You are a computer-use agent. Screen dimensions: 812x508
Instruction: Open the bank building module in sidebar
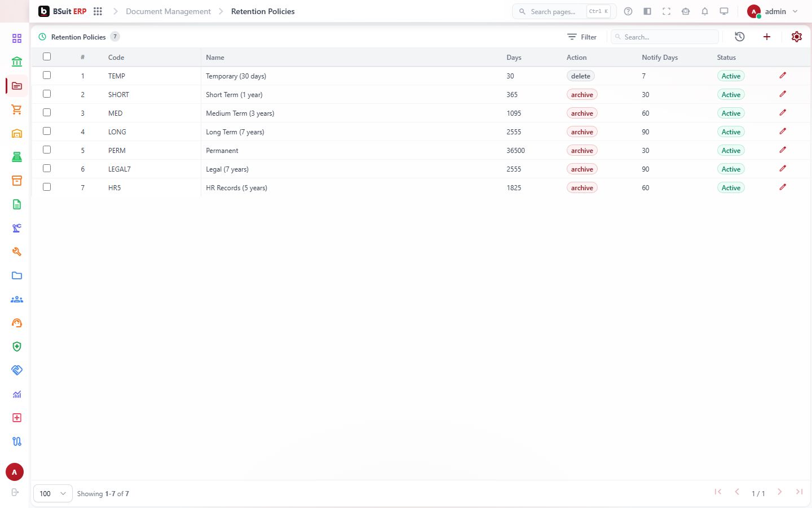pos(17,62)
